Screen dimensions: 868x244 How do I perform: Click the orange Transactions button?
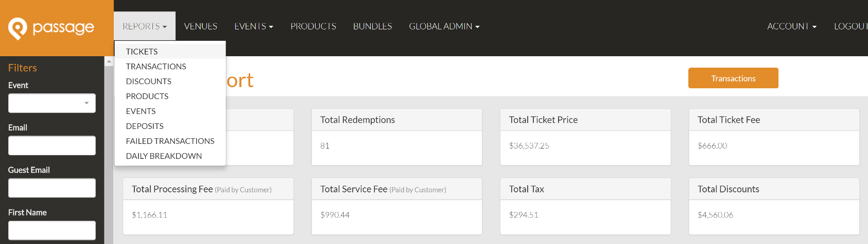pyautogui.click(x=733, y=78)
